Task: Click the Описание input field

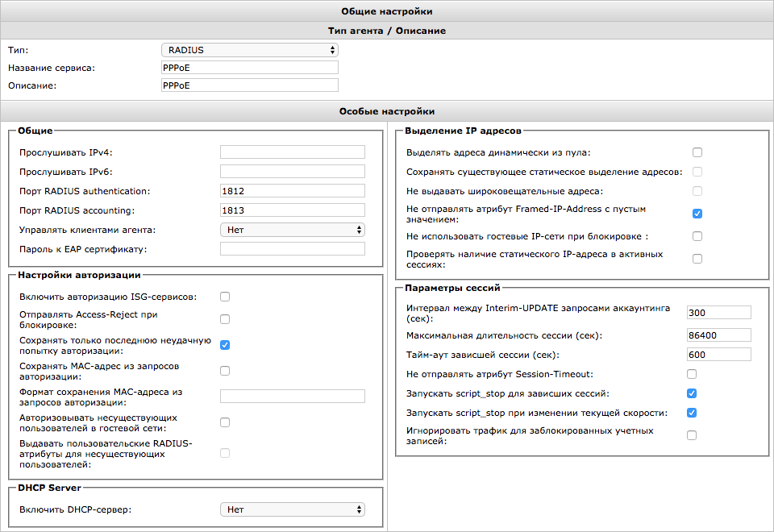Action: 250,85
